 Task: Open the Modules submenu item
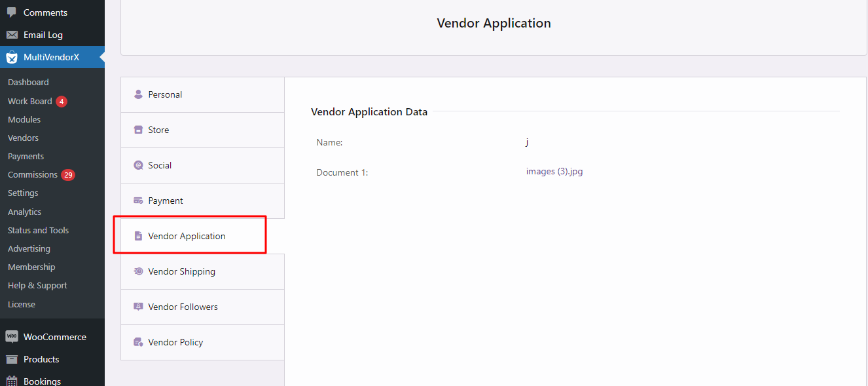(x=24, y=119)
